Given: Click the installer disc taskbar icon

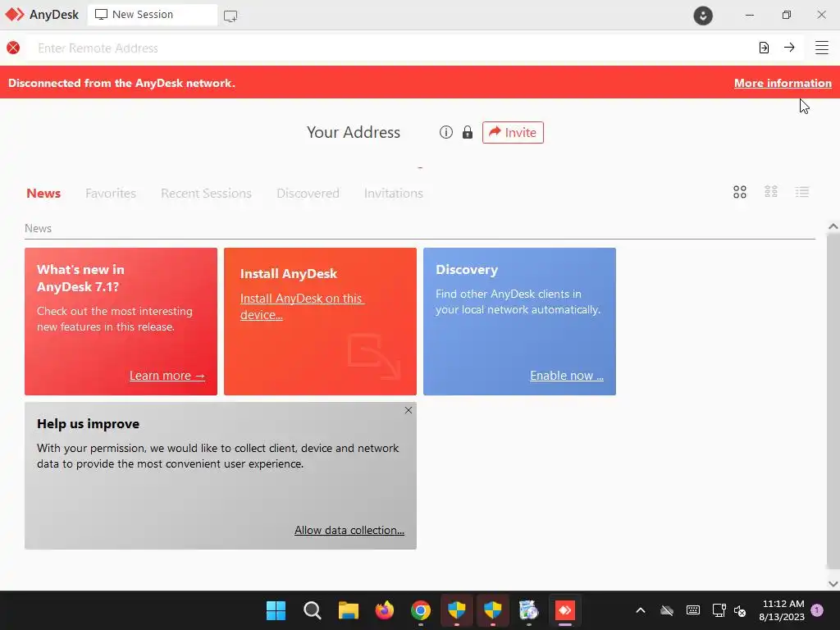Looking at the screenshot, I should pyautogui.click(x=528, y=610).
